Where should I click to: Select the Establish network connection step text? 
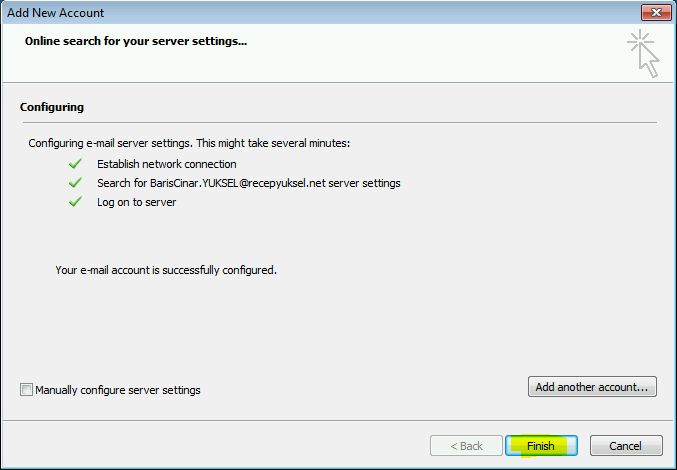(167, 164)
